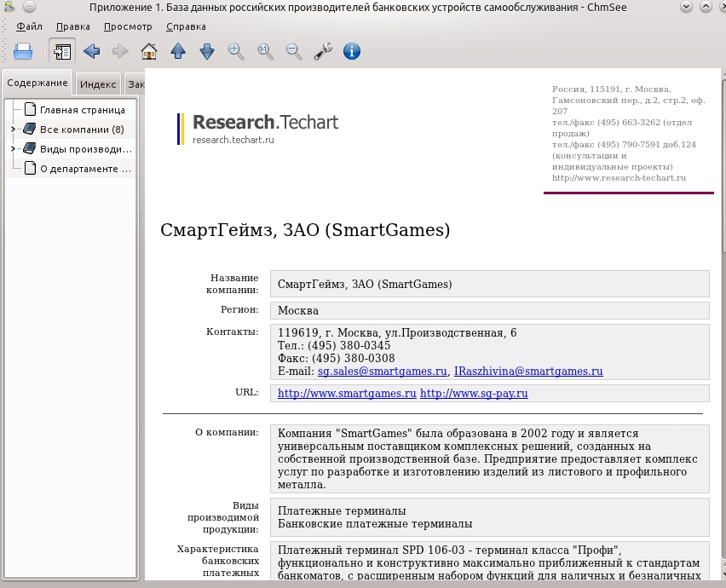Select Главная страница in the contents tree
Viewport: 726px width, 588px height.
[83, 110]
